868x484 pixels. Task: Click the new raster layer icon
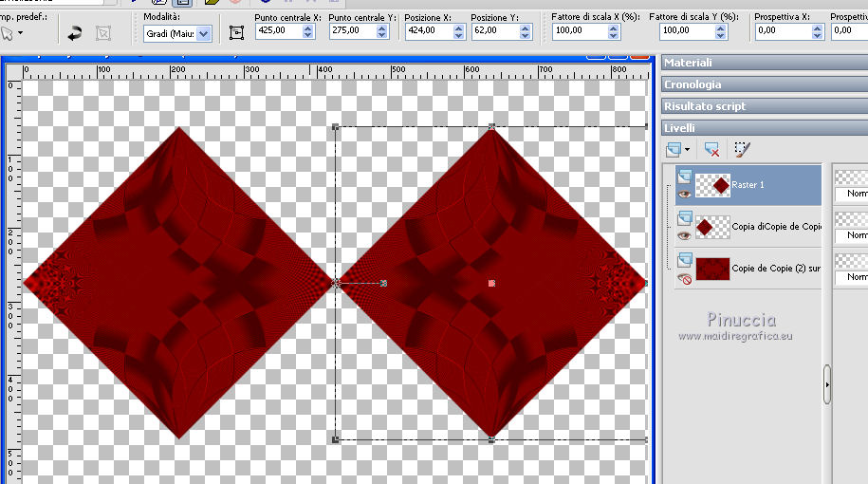(x=674, y=149)
